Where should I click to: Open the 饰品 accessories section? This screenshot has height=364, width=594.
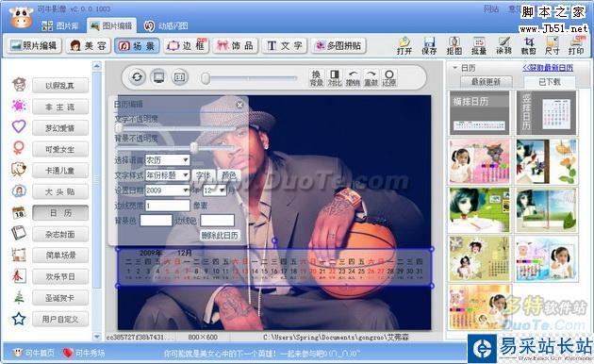pyautogui.click(x=235, y=46)
